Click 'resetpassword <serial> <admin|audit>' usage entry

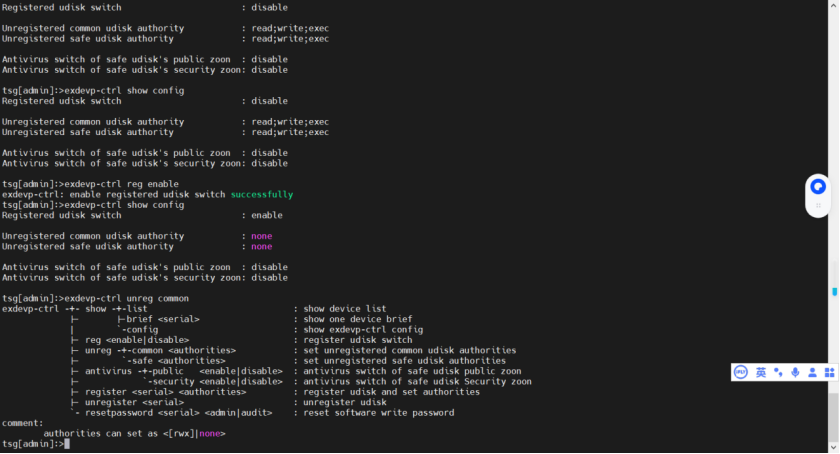178,413
